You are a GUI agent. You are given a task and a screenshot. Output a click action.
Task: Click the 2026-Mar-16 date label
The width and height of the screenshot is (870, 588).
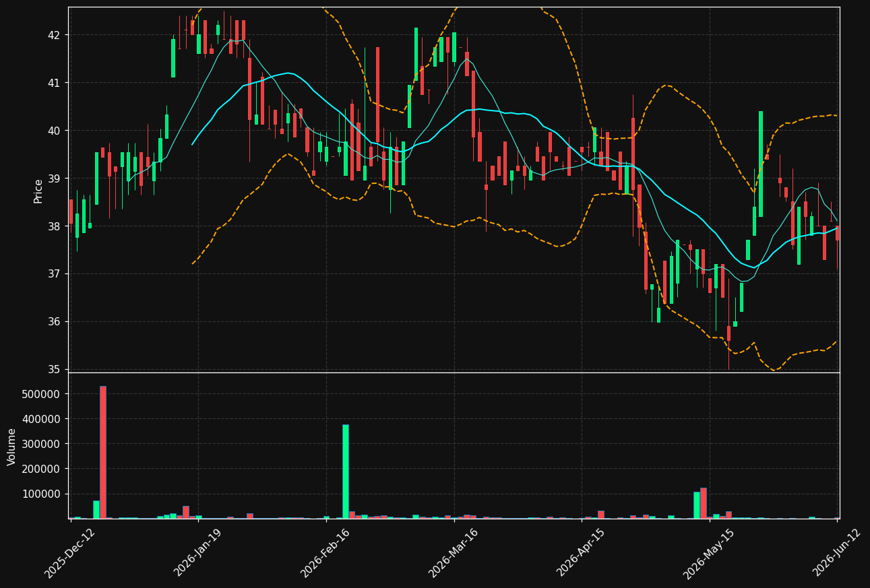[454, 554]
